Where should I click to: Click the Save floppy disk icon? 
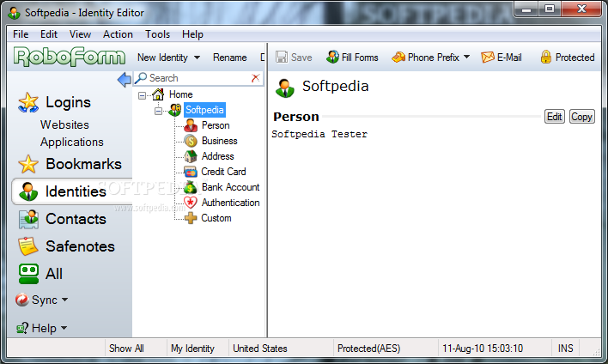tap(282, 57)
